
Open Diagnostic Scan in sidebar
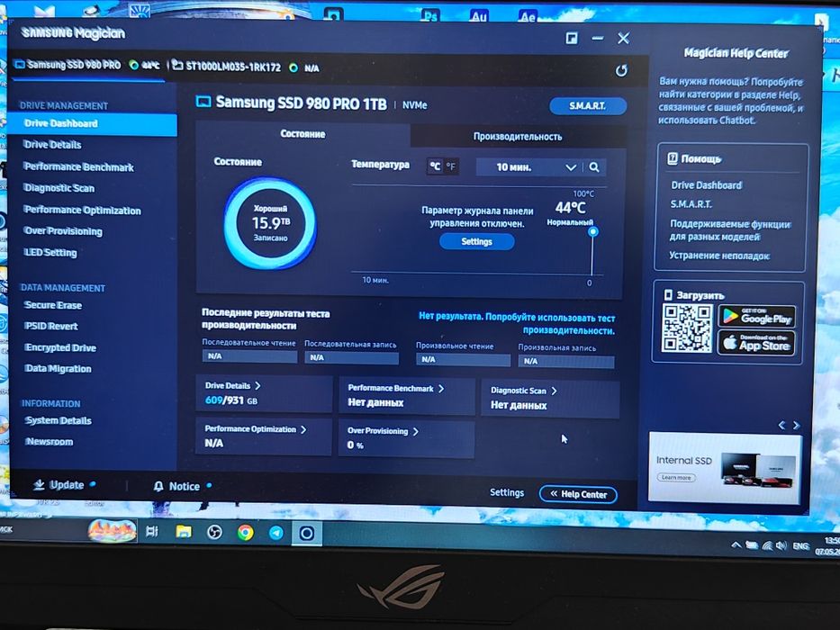[x=59, y=188]
